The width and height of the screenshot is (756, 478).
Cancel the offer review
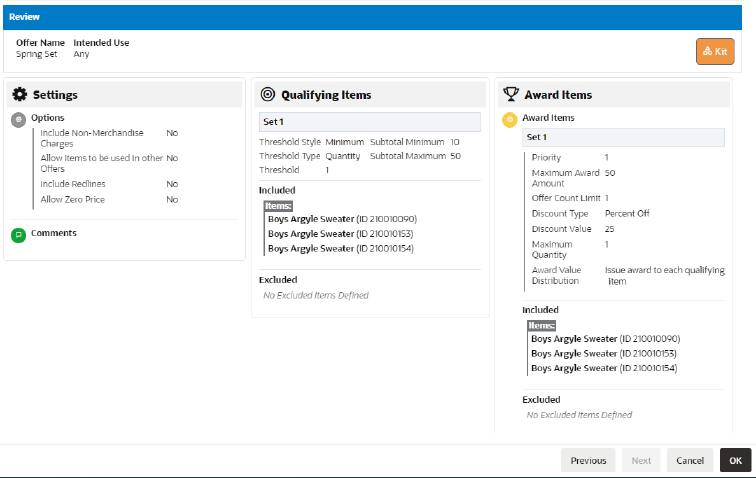pyautogui.click(x=690, y=460)
